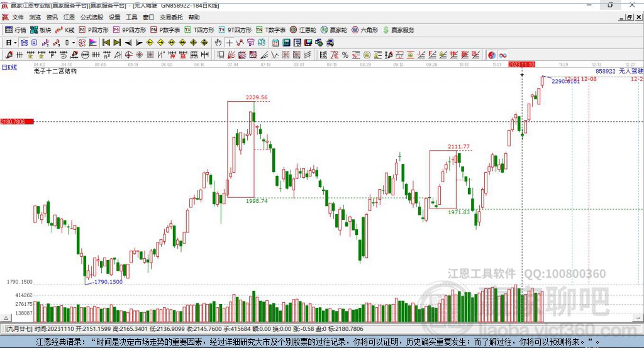This screenshot has width=644, height=348.
Task: Click the up-arrow button at bottom left
Action: [6, 318]
